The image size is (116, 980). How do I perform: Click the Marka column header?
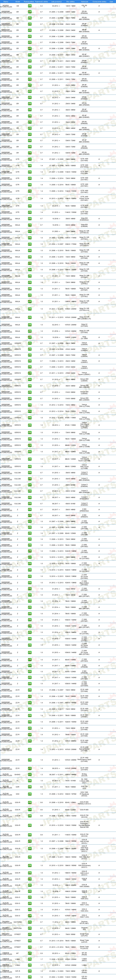coord(6,1)
